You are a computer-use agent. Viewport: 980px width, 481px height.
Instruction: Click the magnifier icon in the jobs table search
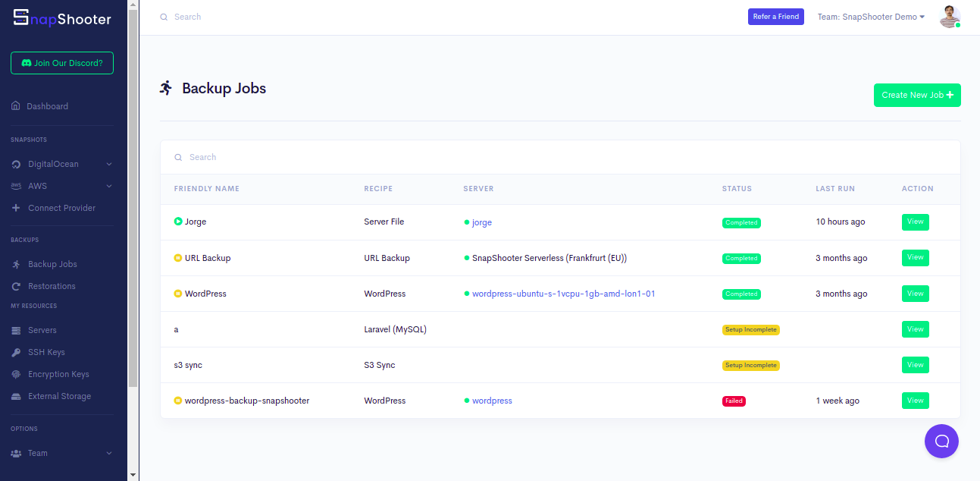(x=178, y=157)
